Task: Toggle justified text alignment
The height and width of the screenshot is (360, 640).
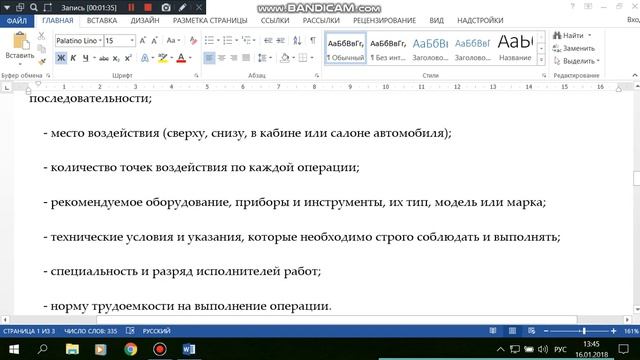Action: point(246,58)
